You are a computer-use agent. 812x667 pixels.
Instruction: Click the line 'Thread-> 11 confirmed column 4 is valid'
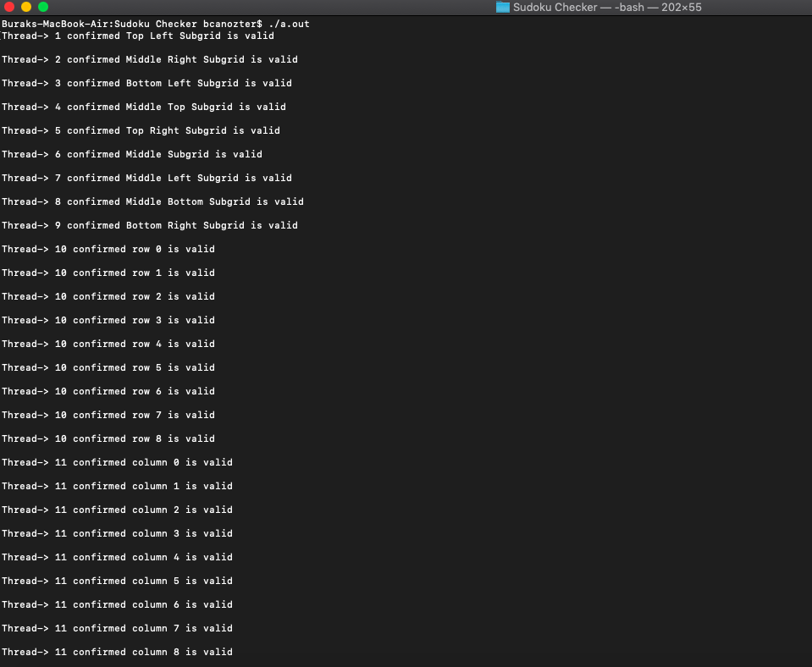(x=117, y=557)
